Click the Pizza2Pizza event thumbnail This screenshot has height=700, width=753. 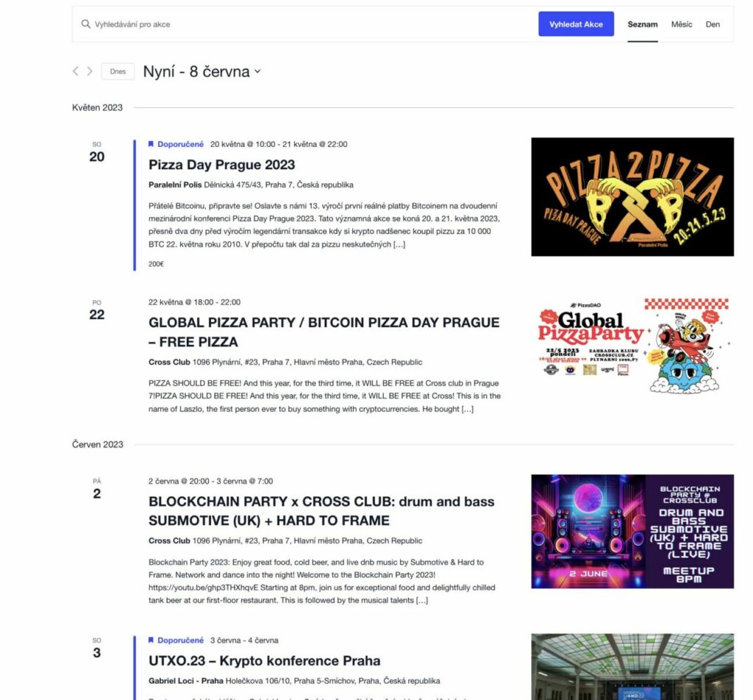point(632,197)
